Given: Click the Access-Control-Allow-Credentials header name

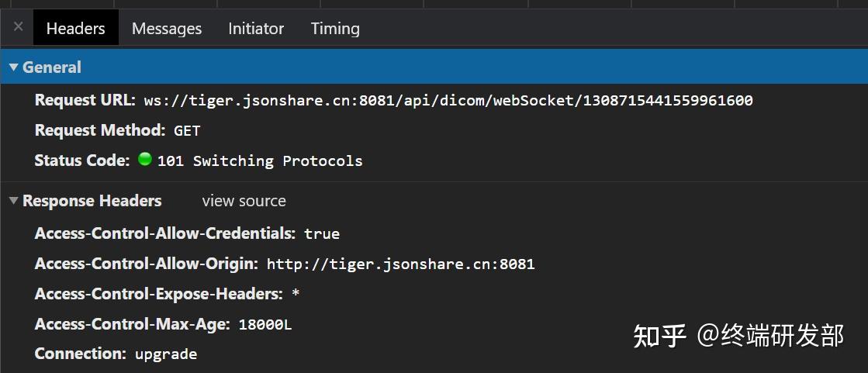Looking at the screenshot, I should pos(164,233).
